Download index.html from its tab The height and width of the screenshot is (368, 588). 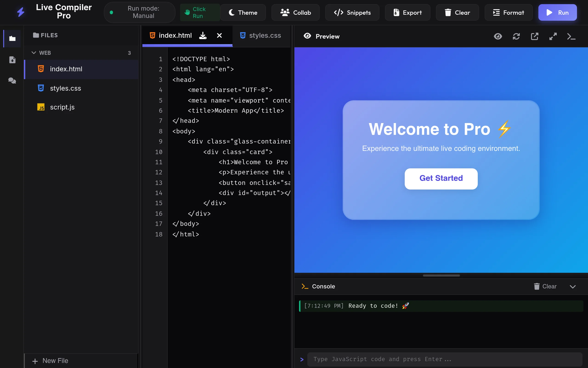[x=203, y=35]
